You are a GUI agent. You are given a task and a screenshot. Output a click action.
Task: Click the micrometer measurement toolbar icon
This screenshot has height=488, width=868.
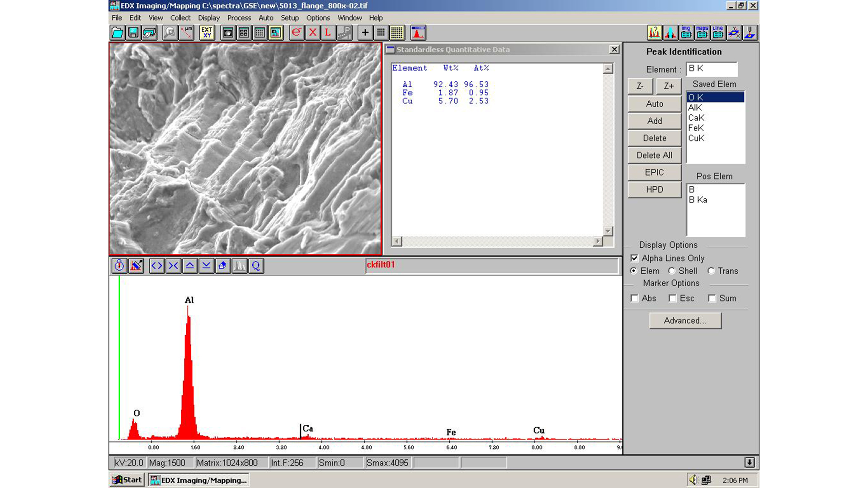[186, 32]
